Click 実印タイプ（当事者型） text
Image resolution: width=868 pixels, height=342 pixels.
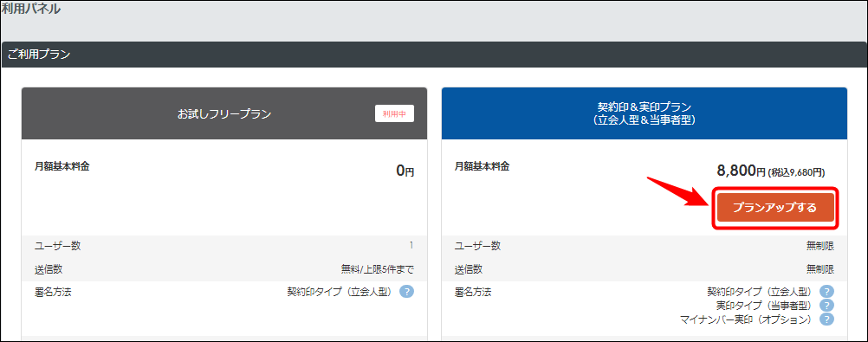[x=764, y=306]
